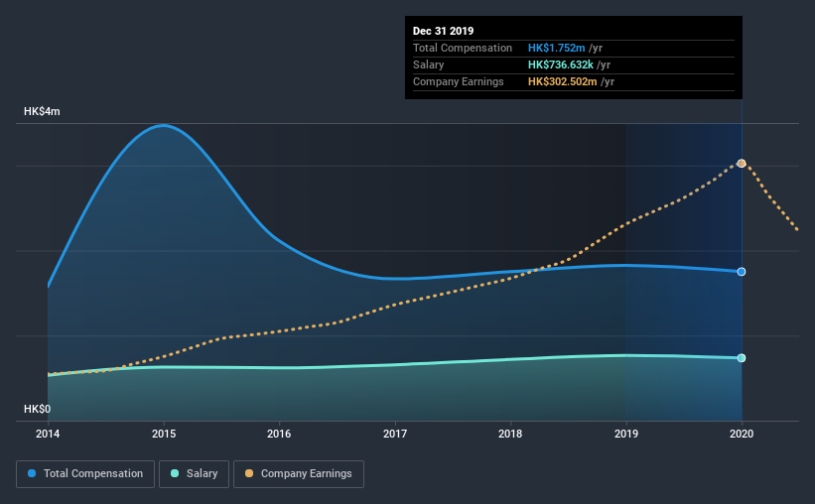Click the Company Earnings row label in tooltip

click(x=459, y=81)
